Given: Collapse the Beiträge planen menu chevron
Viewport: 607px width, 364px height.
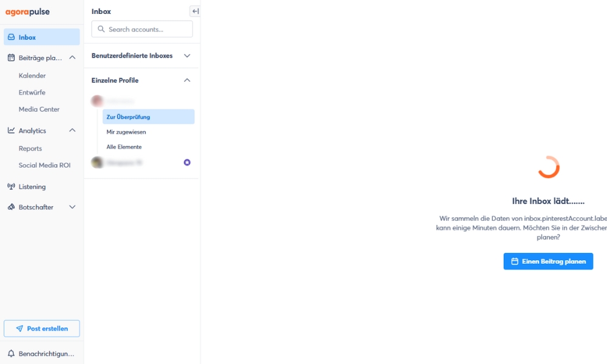Looking at the screenshot, I should click(72, 58).
